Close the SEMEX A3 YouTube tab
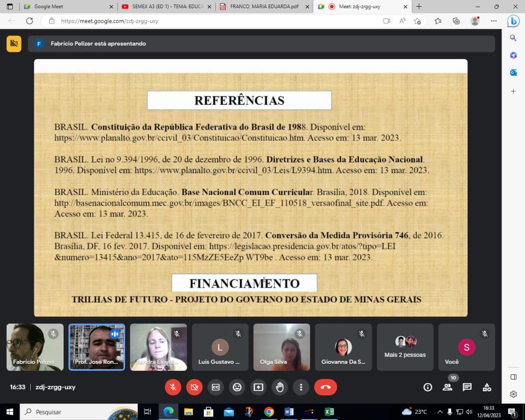Screen dimensions: 525x420 point(209,7)
